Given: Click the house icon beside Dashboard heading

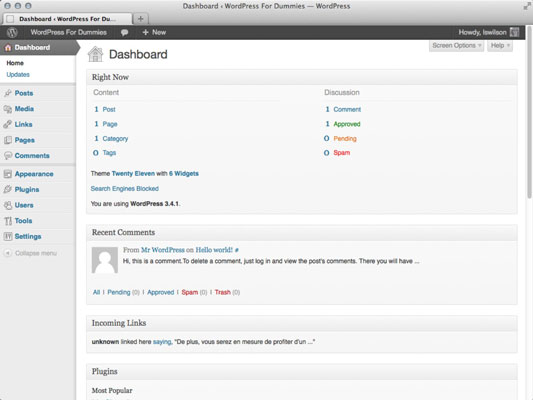Looking at the screenshot, I should (95, 54).
